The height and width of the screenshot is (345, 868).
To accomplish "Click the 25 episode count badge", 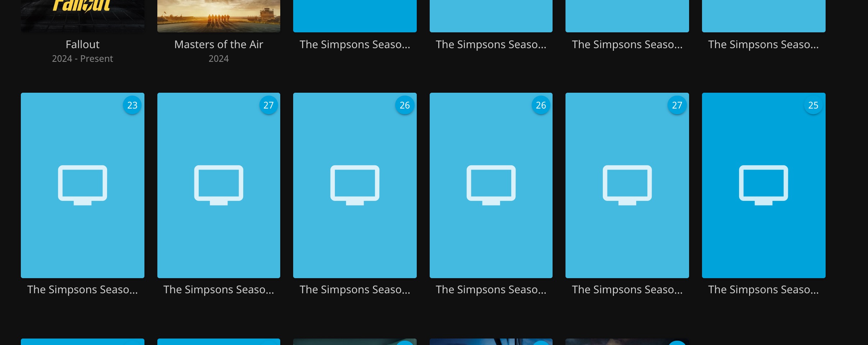I will (x=813, y=105).
